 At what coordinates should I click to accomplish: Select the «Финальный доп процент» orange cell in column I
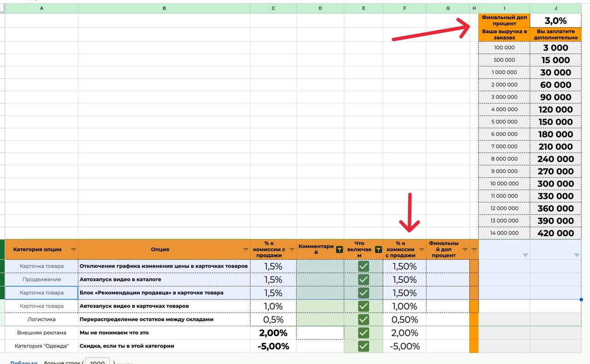[x=504, y=21]
